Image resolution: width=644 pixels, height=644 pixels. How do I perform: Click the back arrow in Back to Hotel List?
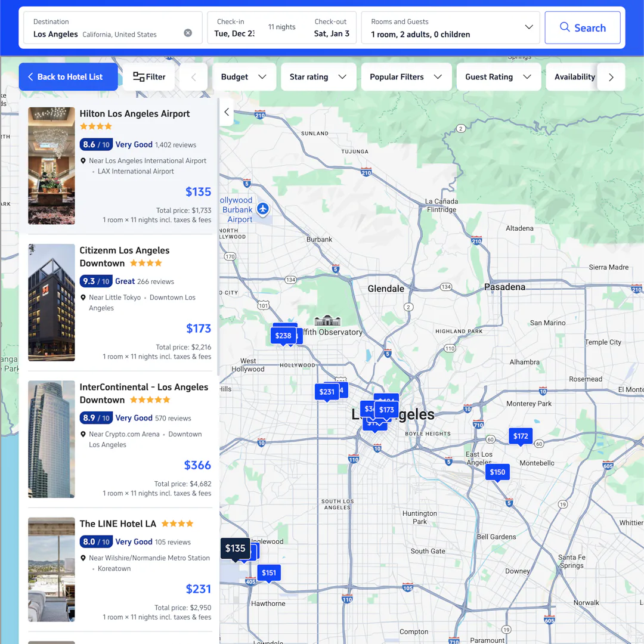pyautogui.click(x=30, y=77)
